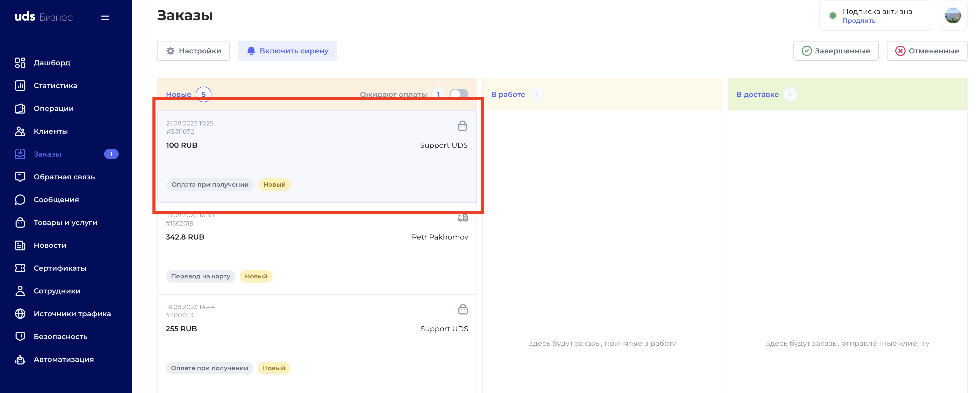
Task: Click Support UDS name on 100 RUB order
Action: [444, 145]
